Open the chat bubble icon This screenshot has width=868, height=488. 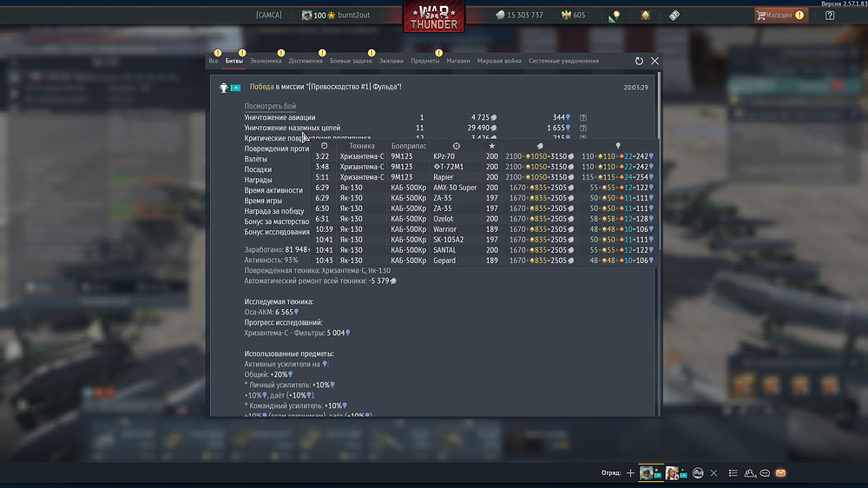coord(765,473)
